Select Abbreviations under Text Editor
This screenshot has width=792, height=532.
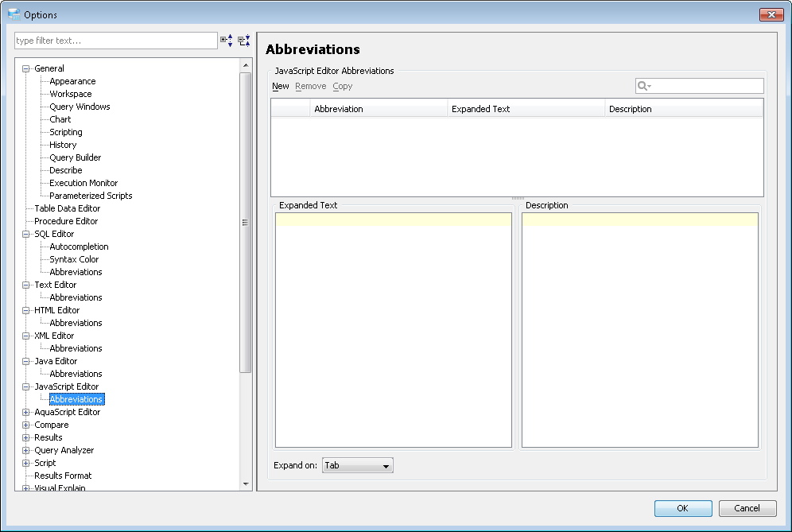(x=76, y=297)
